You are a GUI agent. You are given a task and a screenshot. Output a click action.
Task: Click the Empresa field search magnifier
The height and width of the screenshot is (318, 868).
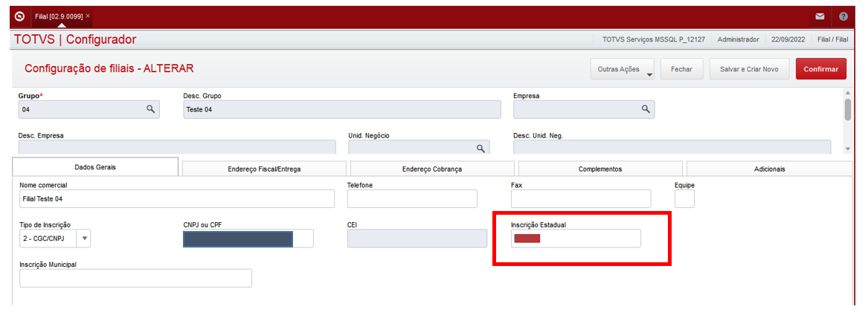pos(645,109)
